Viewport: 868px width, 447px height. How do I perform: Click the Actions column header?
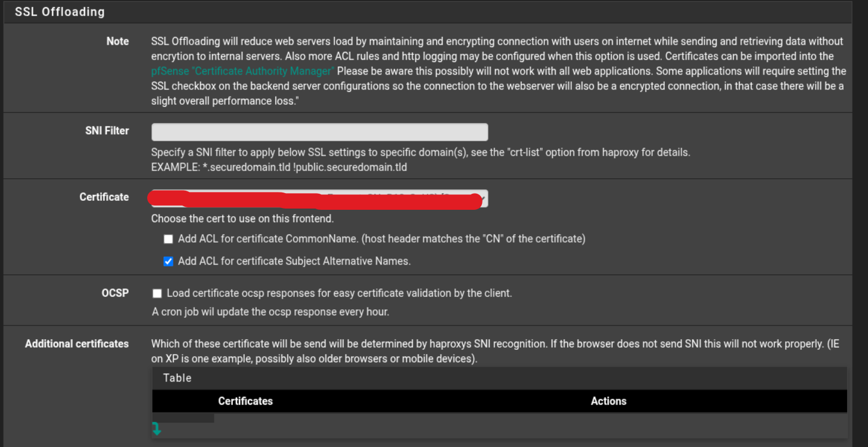click(x=608, y=401)
